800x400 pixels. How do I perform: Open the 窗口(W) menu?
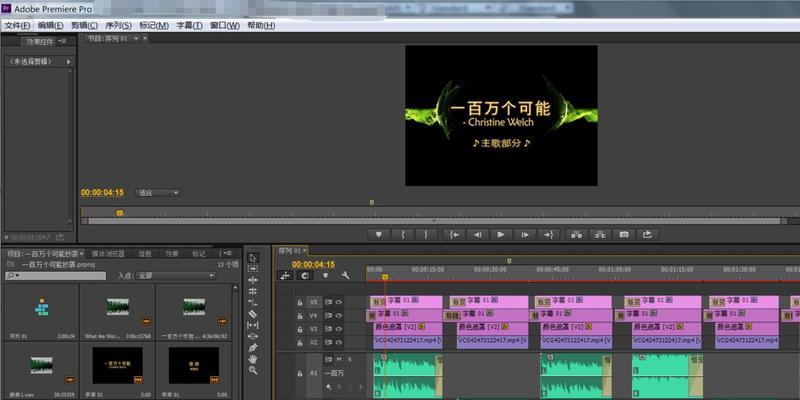pos(225,26)
